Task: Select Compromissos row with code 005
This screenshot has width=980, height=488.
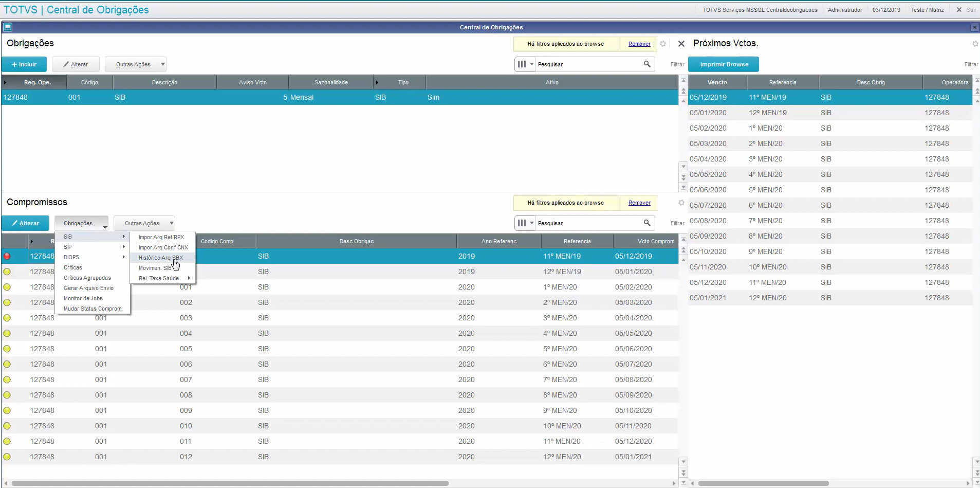Action: pos(340,349)
